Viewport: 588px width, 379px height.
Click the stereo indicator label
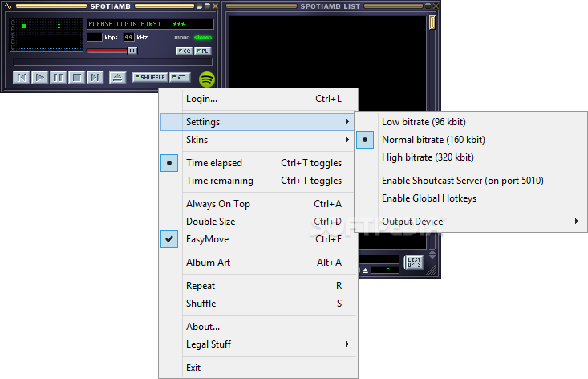pos(203,38)
